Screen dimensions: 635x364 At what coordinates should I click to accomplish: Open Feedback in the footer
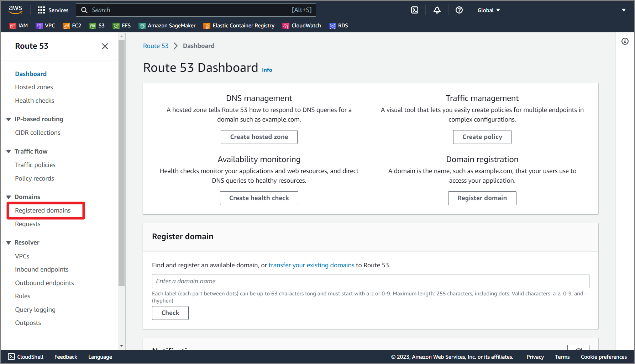pos(66,357)
